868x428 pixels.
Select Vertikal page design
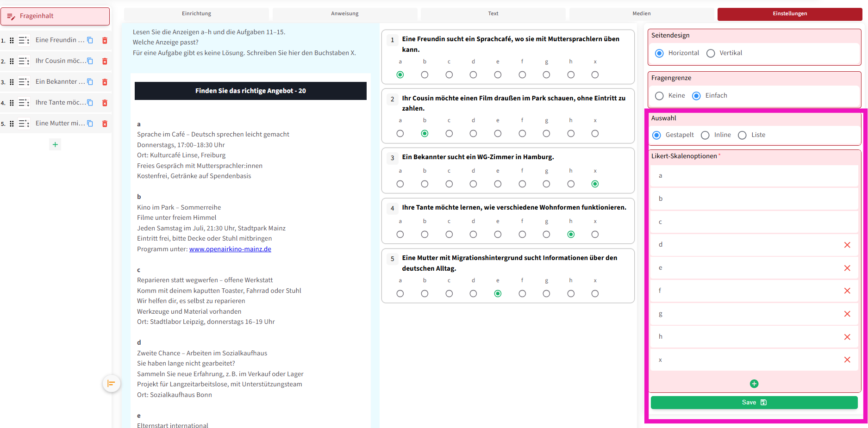pos(711,53)
